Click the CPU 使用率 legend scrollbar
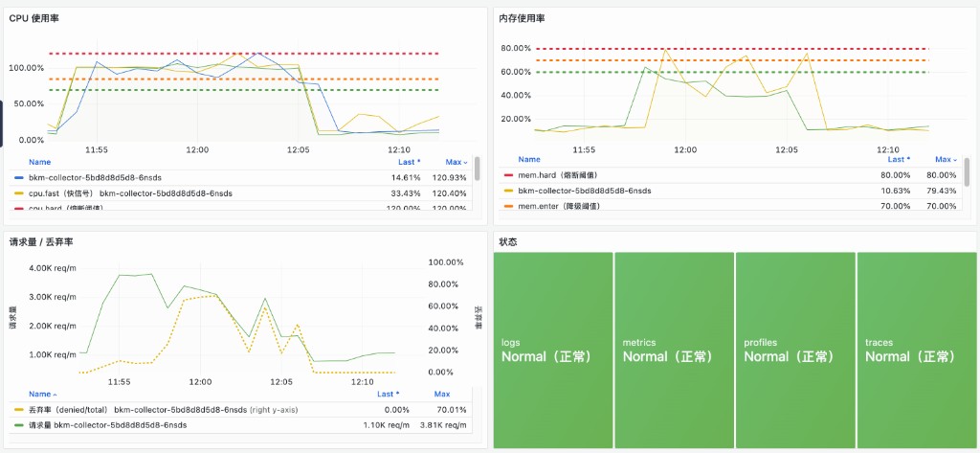This screenshot has height=453, width=980. tap(478, 169)
